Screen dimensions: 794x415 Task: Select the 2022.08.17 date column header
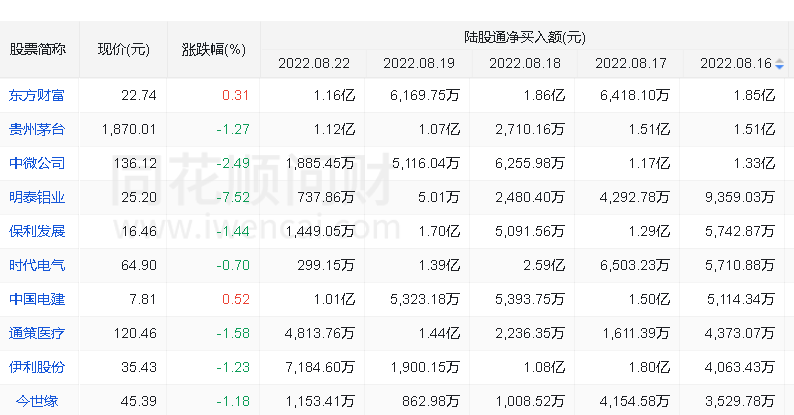tap(630, 63)
